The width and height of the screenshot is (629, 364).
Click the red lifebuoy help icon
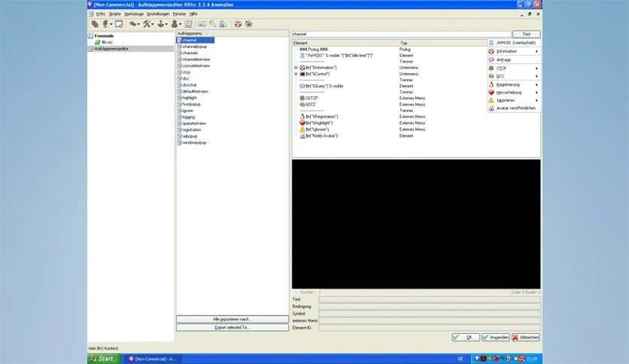(238, 24)
